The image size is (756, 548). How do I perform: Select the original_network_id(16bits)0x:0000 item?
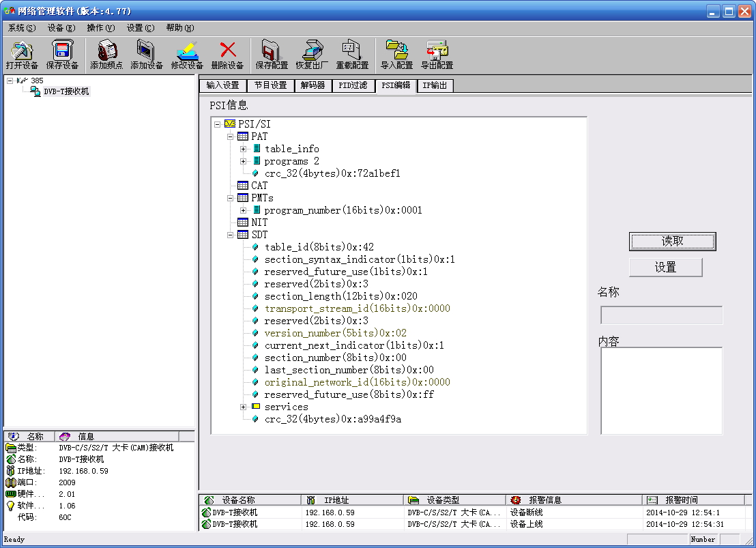(358, 383)
